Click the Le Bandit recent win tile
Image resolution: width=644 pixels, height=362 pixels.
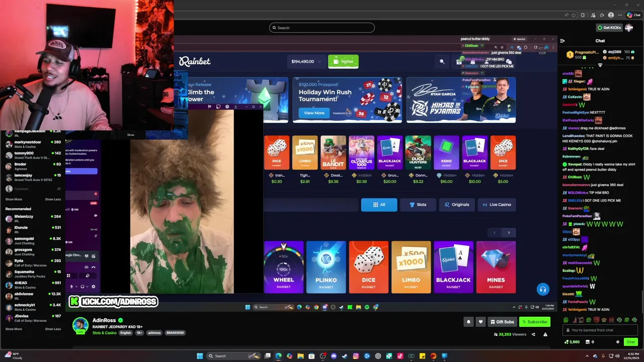[333, 153]
